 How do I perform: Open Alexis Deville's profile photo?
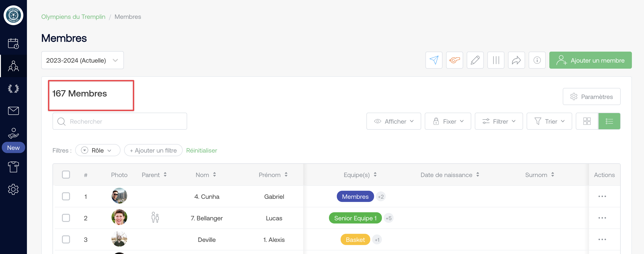coord(119,239)
